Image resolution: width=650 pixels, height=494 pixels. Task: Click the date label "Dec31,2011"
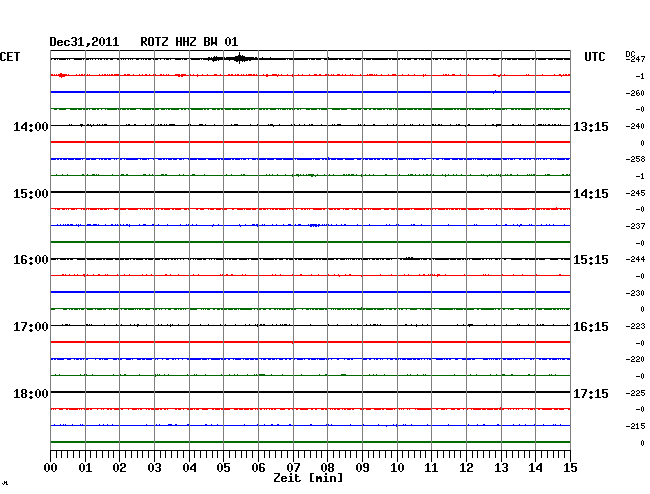coord(84,42)
